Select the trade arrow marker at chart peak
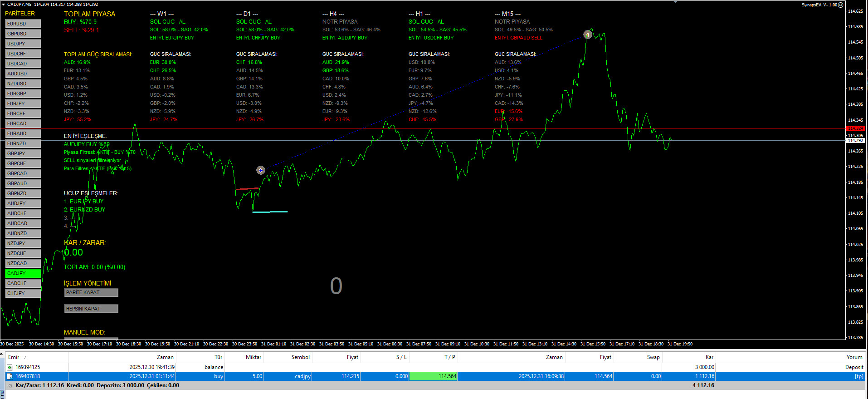This screenshot has height=399, width=868. coord(587,34)
